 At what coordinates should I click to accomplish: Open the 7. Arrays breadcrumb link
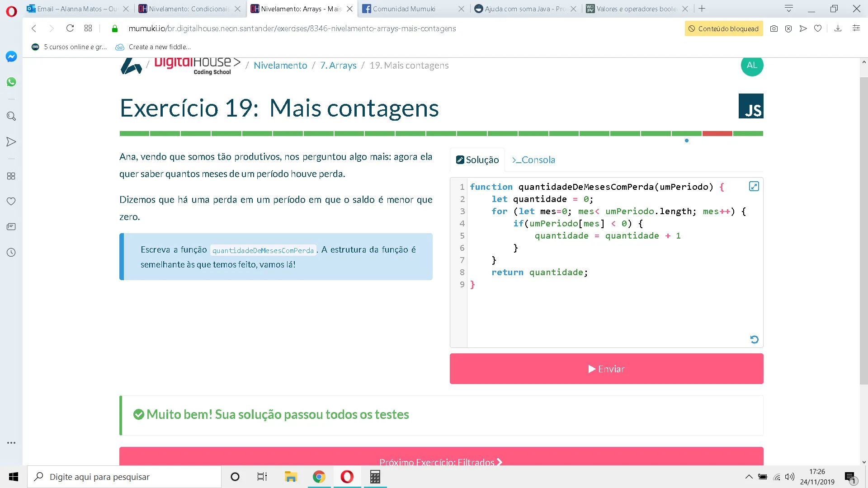pyautogui.click(x=338, y=66)
